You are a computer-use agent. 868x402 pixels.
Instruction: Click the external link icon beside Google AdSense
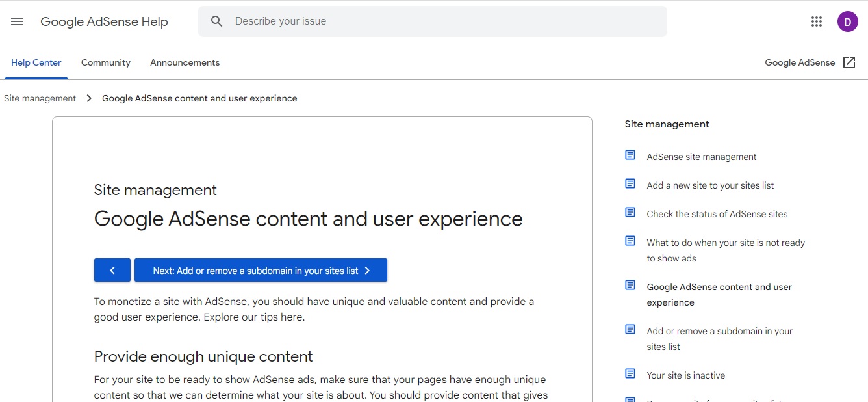click(849, 62)
